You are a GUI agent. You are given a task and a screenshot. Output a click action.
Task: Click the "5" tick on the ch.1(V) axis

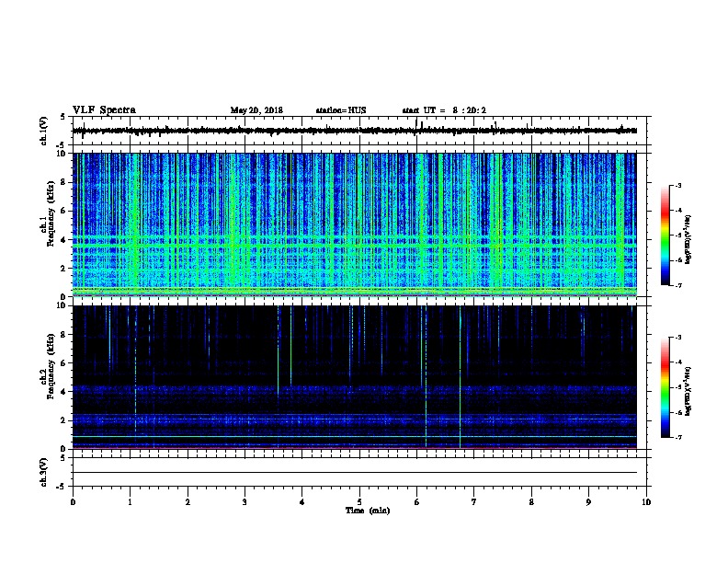click(63, 117)
